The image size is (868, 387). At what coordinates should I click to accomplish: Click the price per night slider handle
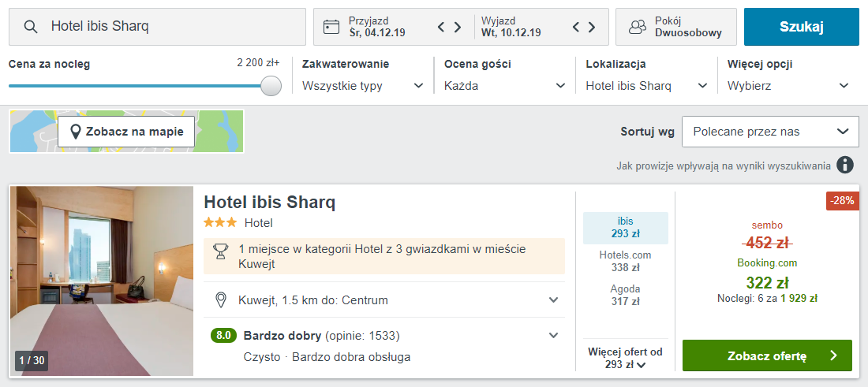(271, 86)
